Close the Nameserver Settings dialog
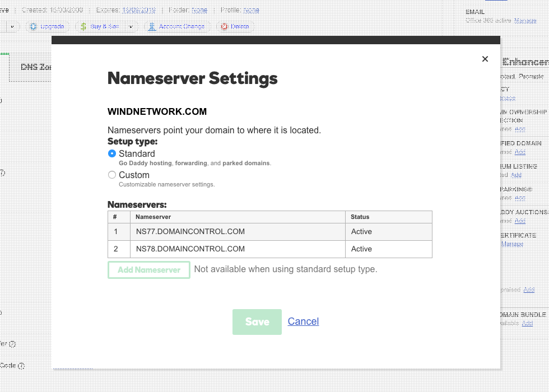The width and height of the screenshot is (549, 392). pos(485,59)
